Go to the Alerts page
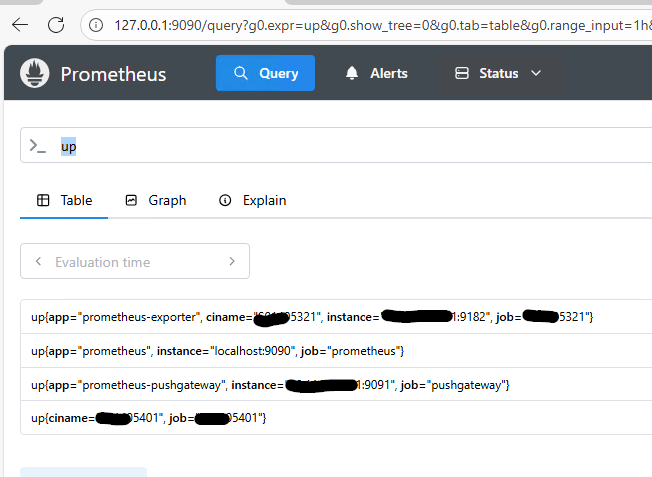This screenshot has height=477, width=652. point(376,73)
